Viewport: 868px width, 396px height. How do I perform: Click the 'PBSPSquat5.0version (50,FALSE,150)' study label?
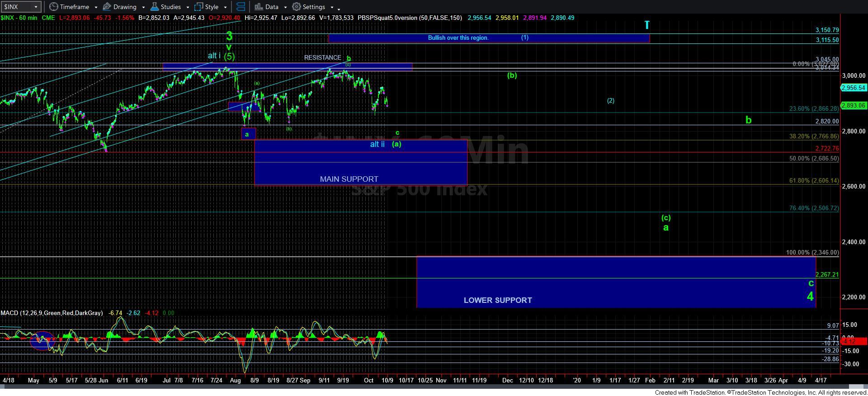tap(410, 18)
